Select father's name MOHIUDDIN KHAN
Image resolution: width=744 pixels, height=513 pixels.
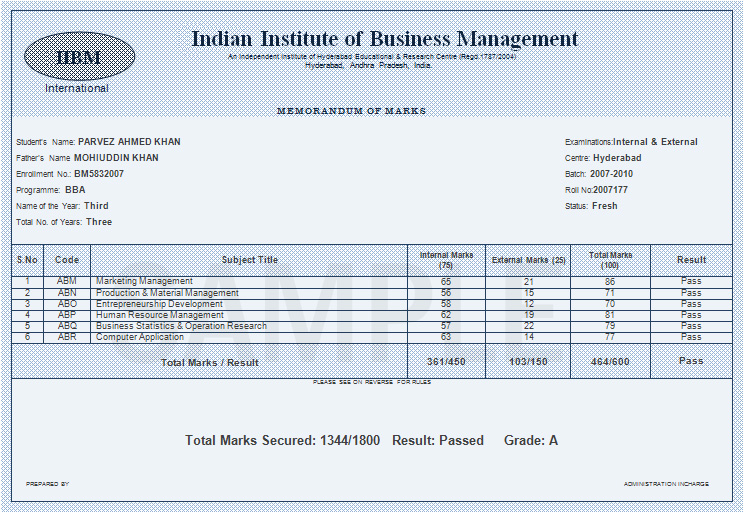pos(116,158)
